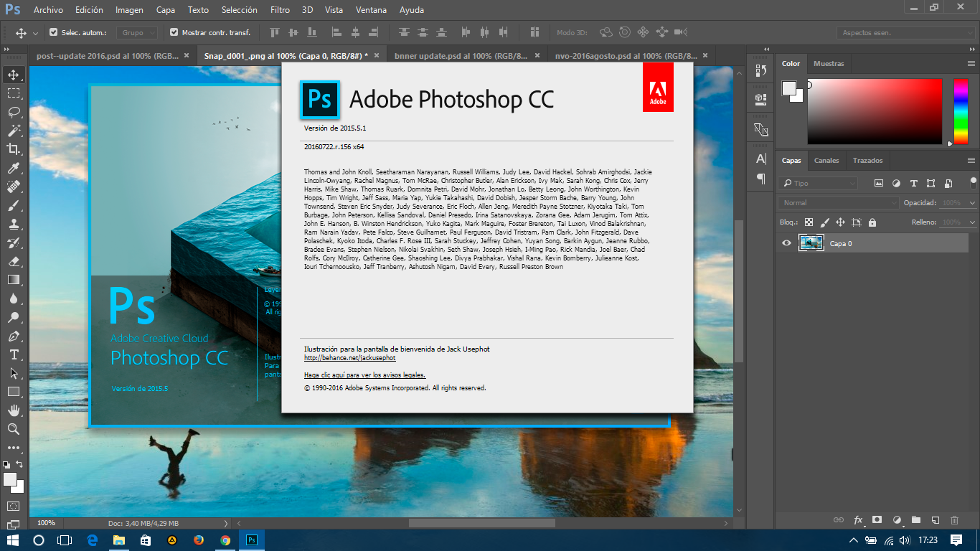This screenshot has width=980, height=551.
Task: Select the Hand tool
Action: pos(14,410)
